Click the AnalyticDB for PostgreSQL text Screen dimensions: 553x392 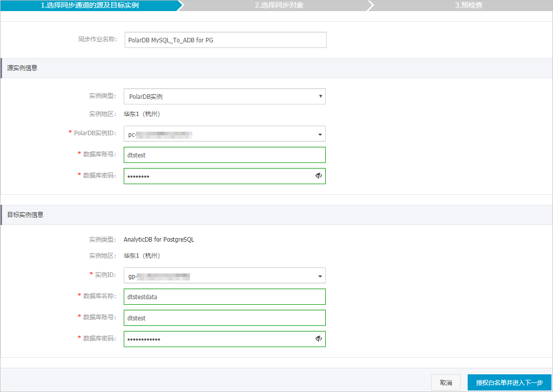(x=159, y=240)
